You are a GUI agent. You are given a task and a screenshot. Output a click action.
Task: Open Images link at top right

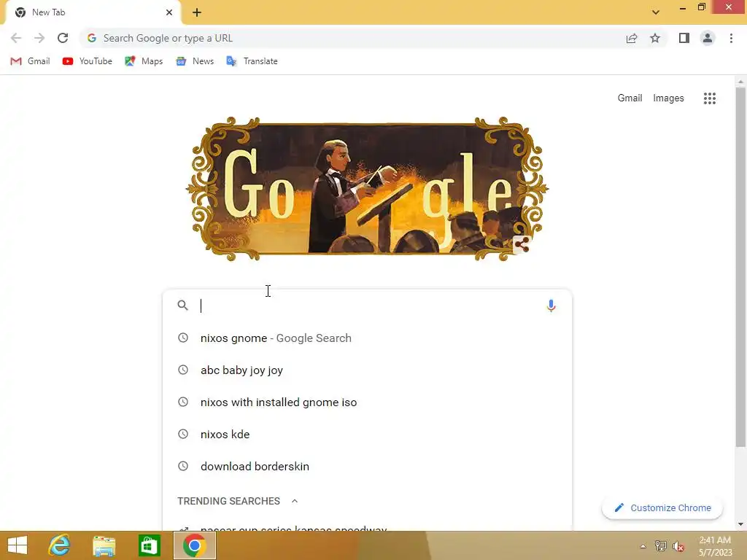pos(668,98)
